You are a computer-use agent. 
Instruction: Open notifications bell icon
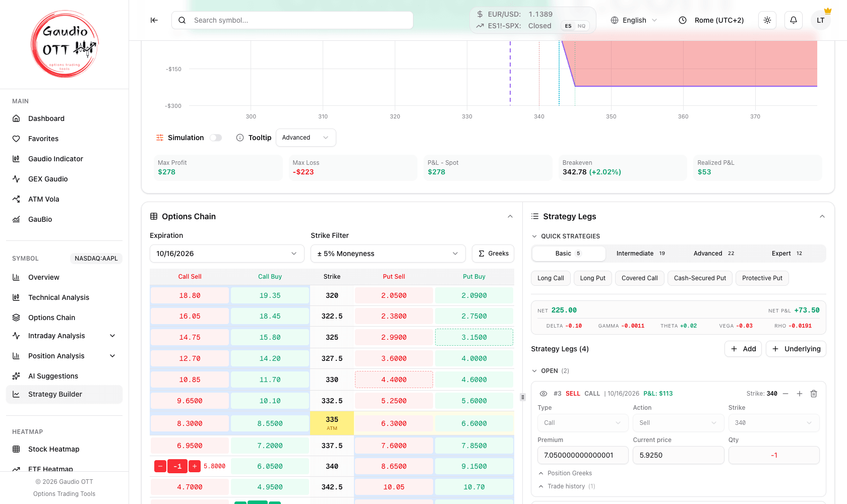[x=794, y=20]
